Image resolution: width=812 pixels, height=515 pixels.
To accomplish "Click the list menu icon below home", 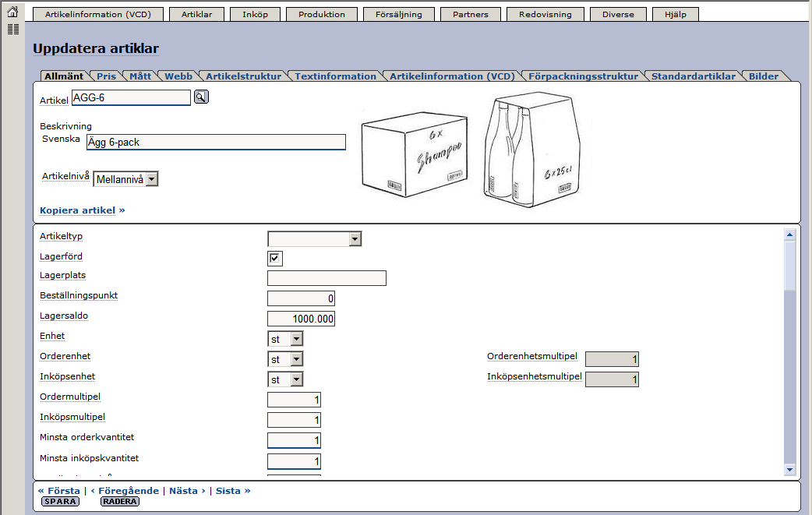I will tap(13, 30).
